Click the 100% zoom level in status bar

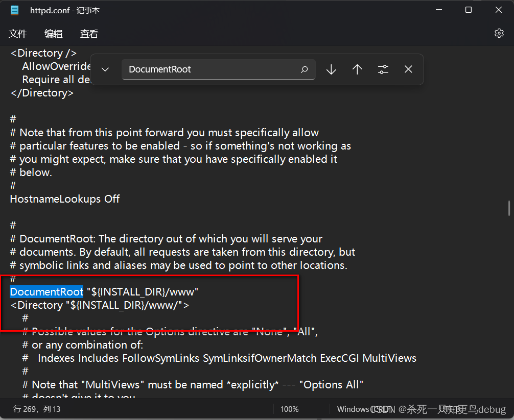pos(290,409)
